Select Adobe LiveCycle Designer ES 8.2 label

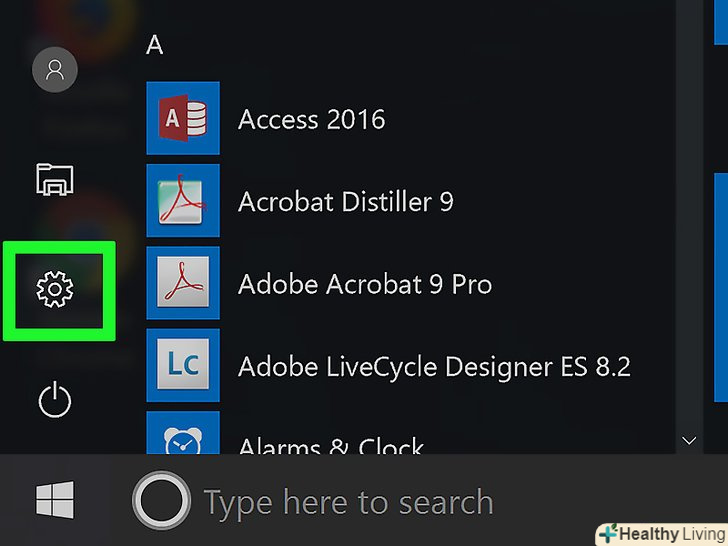[x=434, y=367]
